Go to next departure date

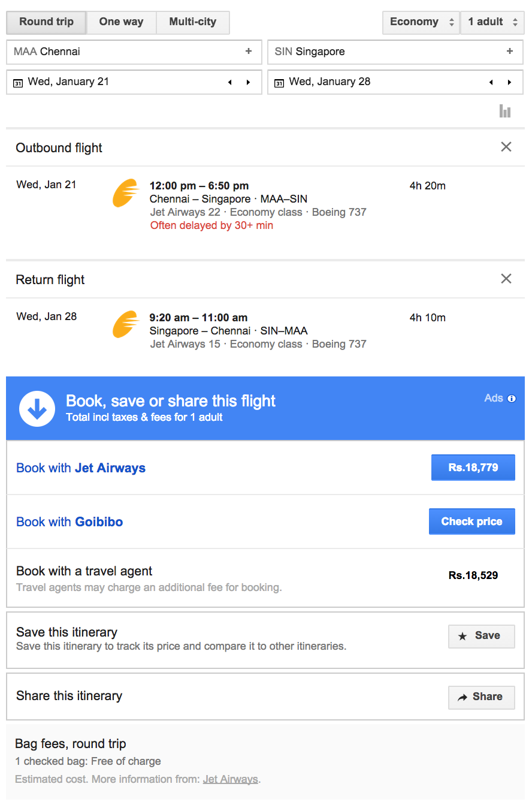pos(249,82)
